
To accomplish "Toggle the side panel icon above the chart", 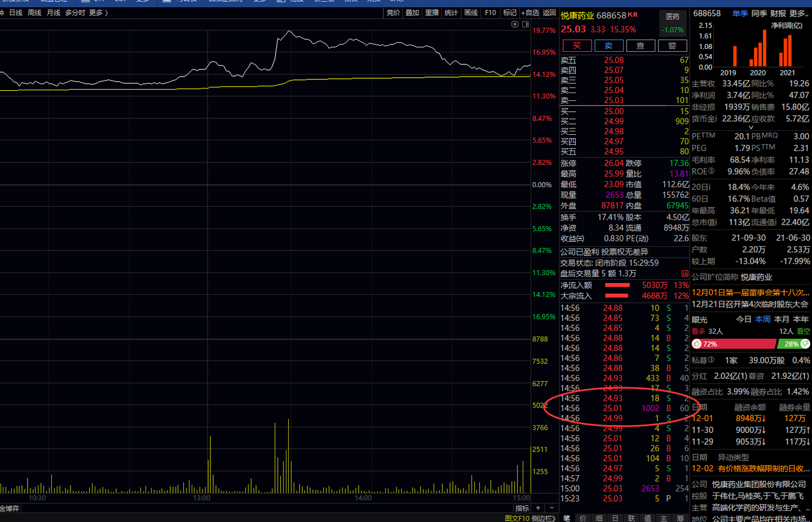I will [x=526, y=24].
